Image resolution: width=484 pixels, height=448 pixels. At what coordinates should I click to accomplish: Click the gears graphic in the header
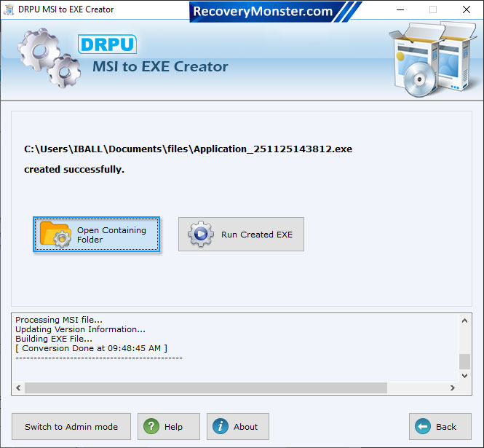pos(47,57)
